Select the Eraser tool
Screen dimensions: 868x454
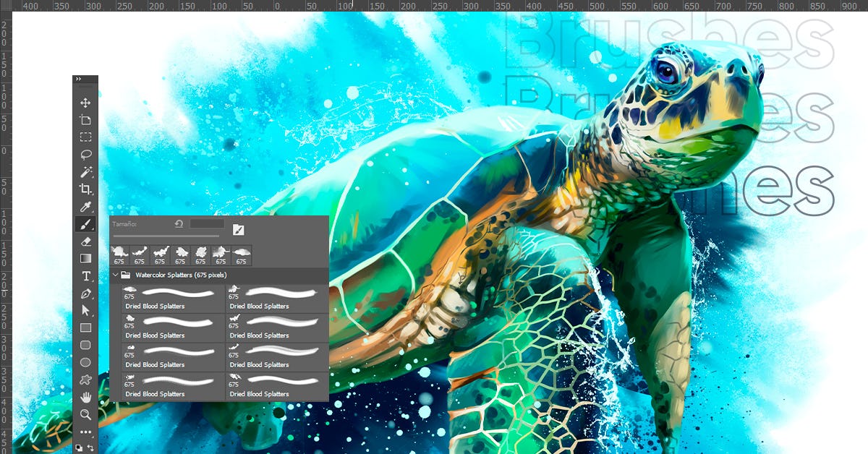[x=85, y=241]
